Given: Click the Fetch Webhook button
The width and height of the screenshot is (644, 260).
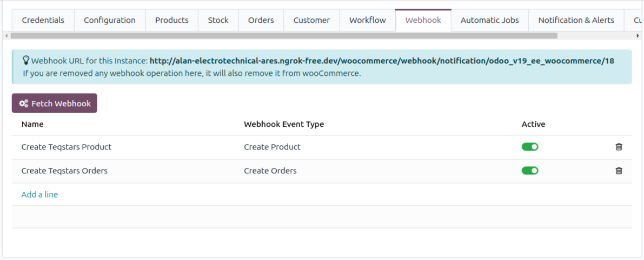Looking at the screenshot, I should pos(55,103).
